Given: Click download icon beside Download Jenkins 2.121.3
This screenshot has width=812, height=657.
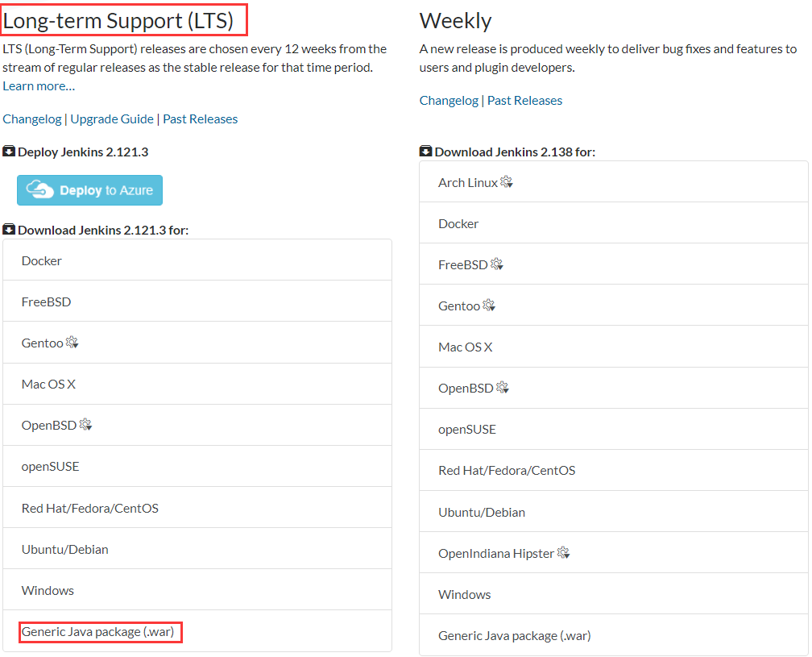Looking at the screenshot, I should [x=9, y=230].
